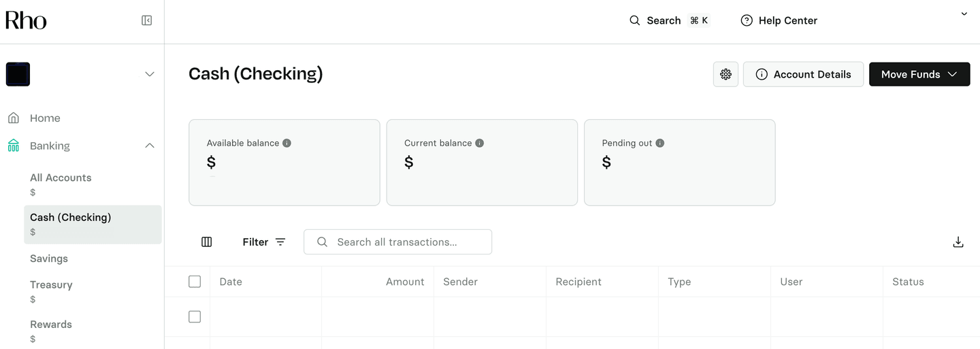The image size is (980, 349).
Task: Open account settings gear icon
Action: click(725, 74)
